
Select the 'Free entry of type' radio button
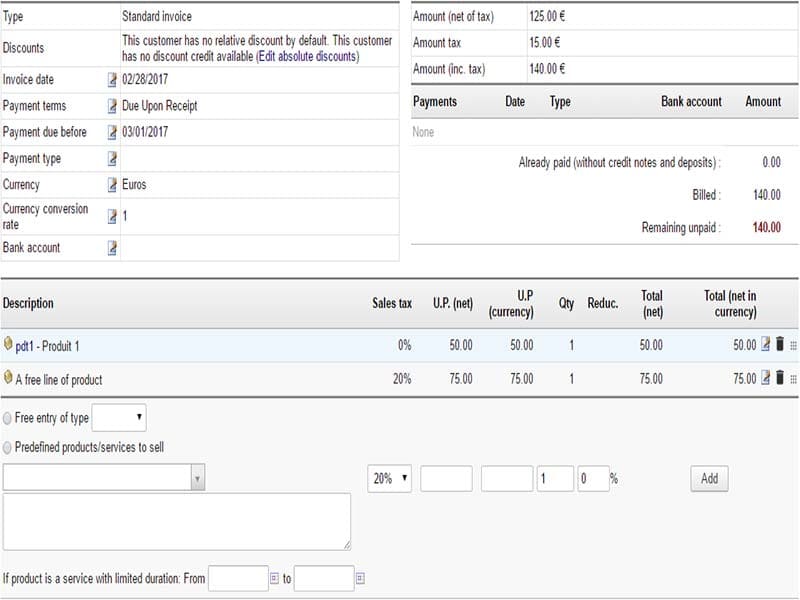click(x=8, y=418)
